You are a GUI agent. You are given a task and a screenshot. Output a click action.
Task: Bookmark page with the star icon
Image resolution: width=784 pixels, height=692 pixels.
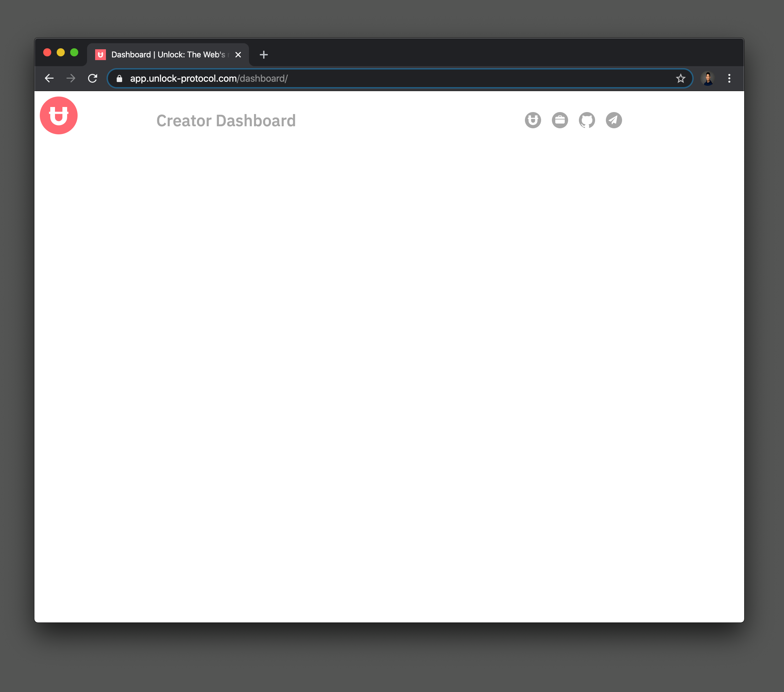(x=680, y=79)
